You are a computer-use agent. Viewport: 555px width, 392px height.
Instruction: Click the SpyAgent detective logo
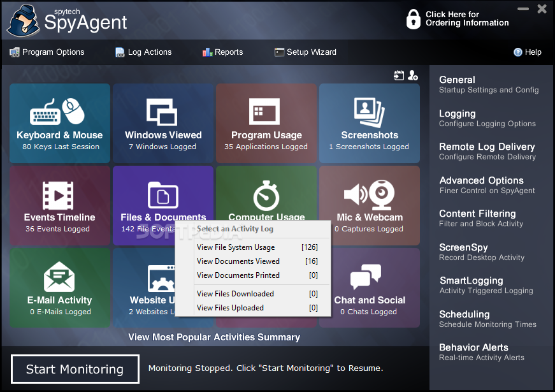click(23, 21)
